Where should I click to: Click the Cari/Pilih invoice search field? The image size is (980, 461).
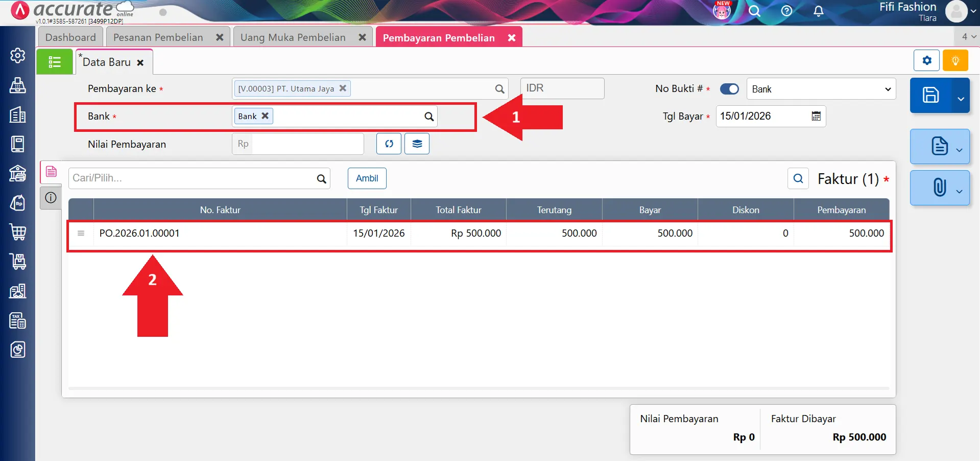point(193,178)
